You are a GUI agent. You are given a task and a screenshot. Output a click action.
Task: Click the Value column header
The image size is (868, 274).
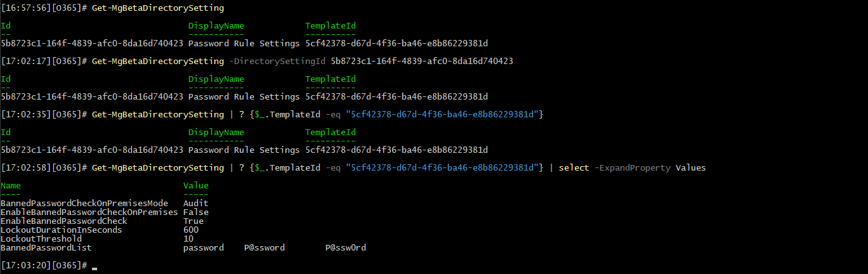195,186
